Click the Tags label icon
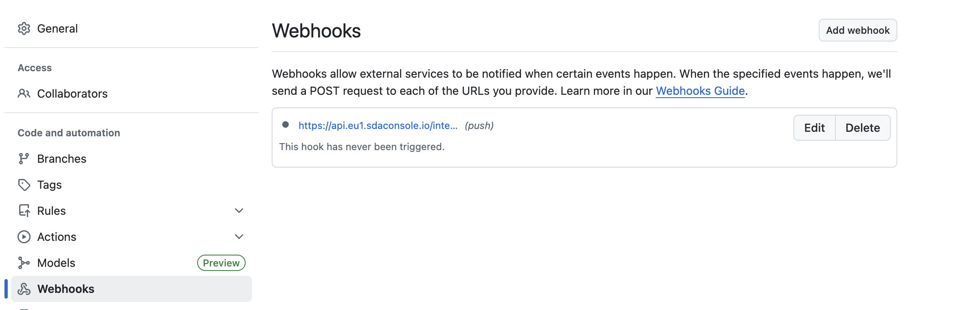This screenshot has width=980, height=310. [x=24, y=185]
